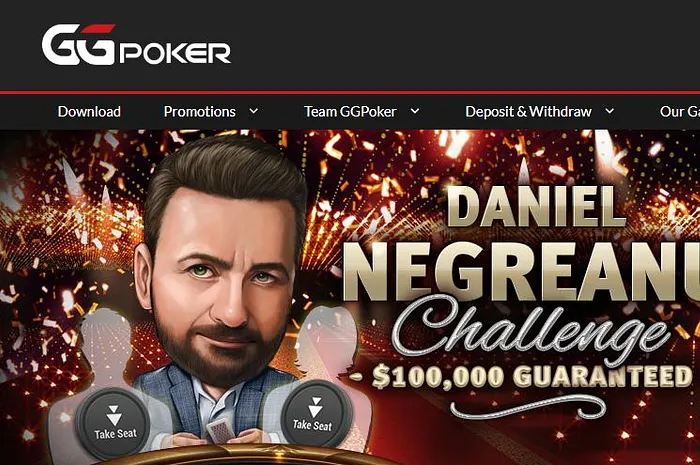Click the GG emblem in the logo
The image size is (700, 465).
[79, 45]
